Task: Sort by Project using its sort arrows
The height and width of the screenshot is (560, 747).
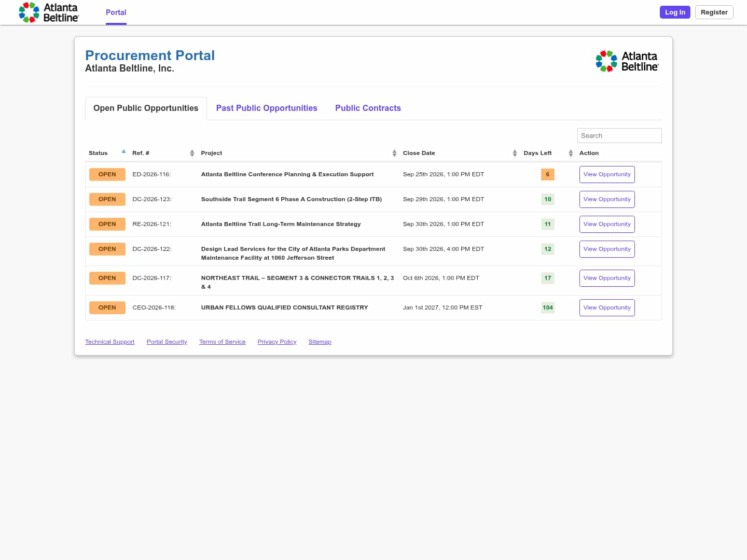Action: [394, 153]
